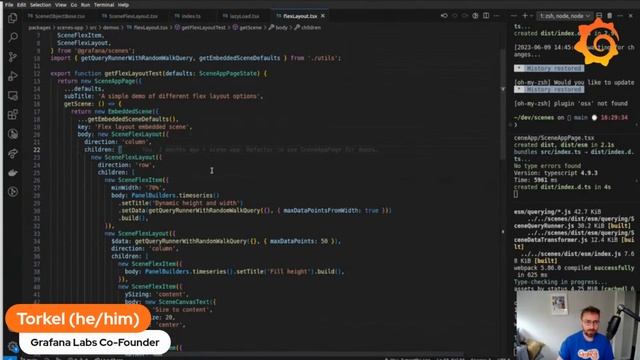Open the View menu
The width and height of the screenshot is (640, 360).
pos(60,5)
